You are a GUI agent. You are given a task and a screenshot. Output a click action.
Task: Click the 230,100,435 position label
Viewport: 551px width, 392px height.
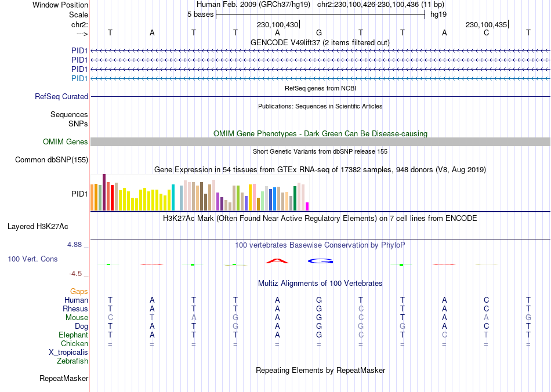pyautogui.click(x=487, y=24)
